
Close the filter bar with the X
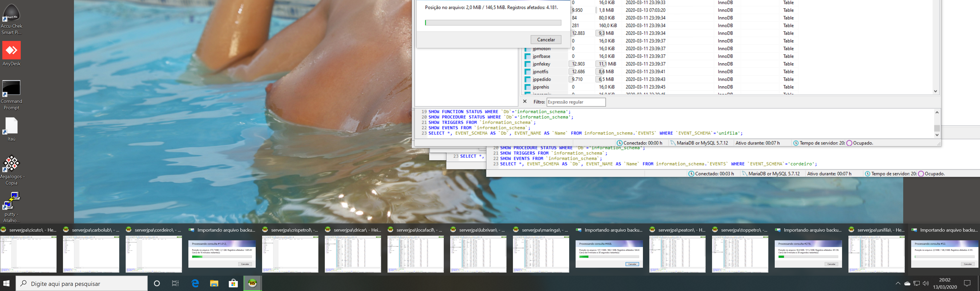click(525, 102)
